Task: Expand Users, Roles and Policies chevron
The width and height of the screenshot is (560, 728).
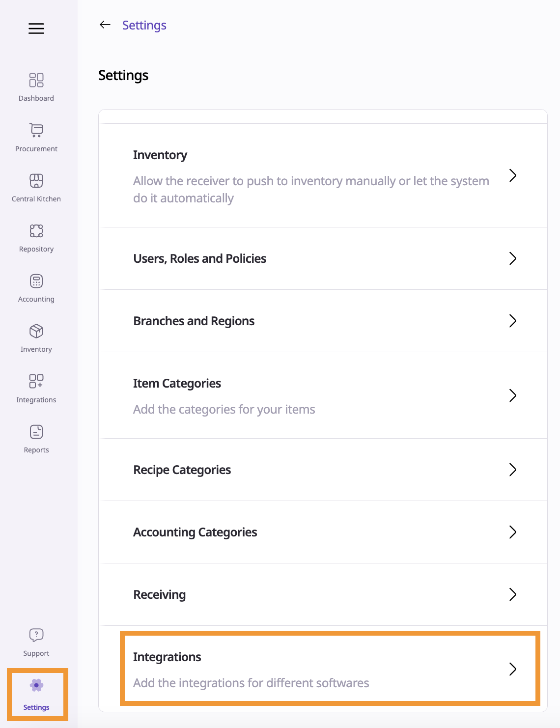Action: click(512, 258)
